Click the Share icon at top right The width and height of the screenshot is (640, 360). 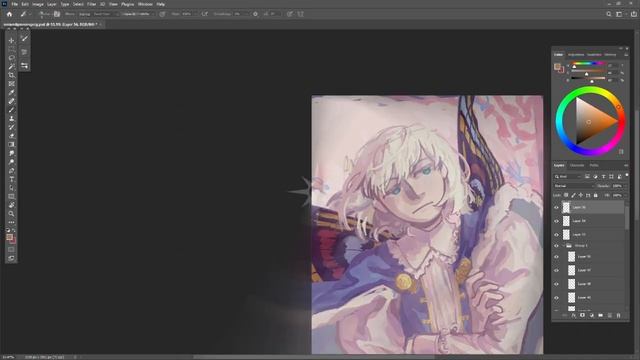pyautogui.click(x=633, y=14)
